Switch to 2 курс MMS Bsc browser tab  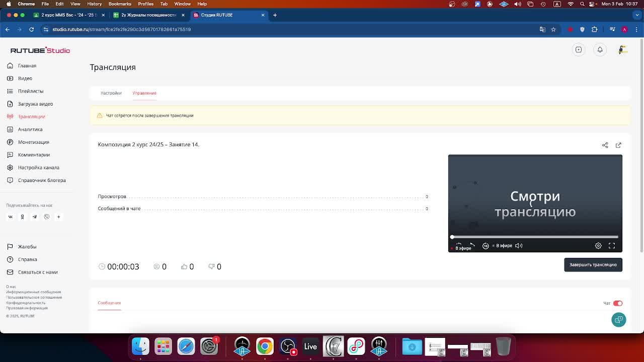[69, 15]
